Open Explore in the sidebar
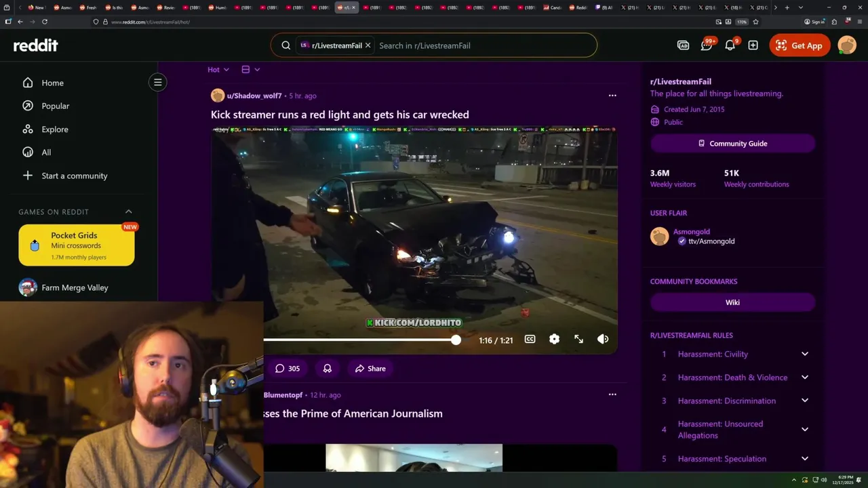Viewport: 868px width, 488px height. (x=54, y=129)
